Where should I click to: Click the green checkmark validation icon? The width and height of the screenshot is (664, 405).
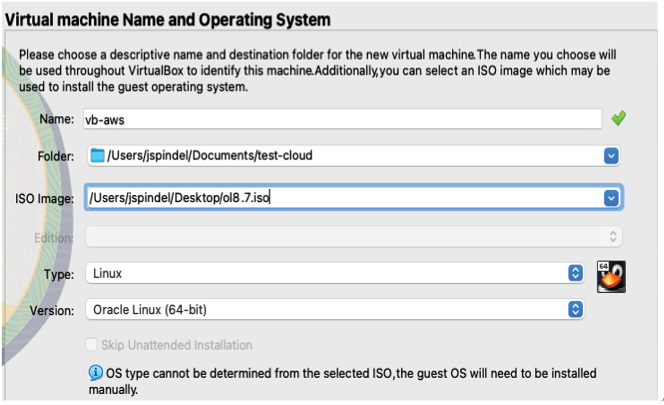point(619,118)
